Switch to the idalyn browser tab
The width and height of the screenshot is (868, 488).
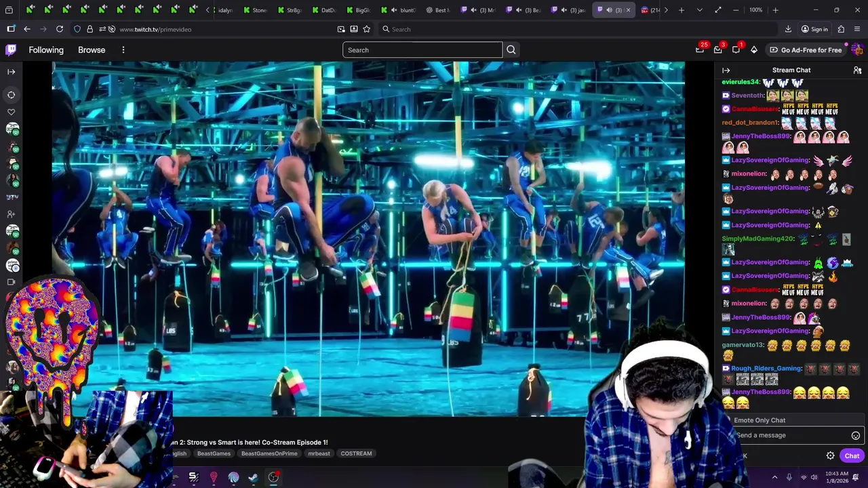pos(223,10)
